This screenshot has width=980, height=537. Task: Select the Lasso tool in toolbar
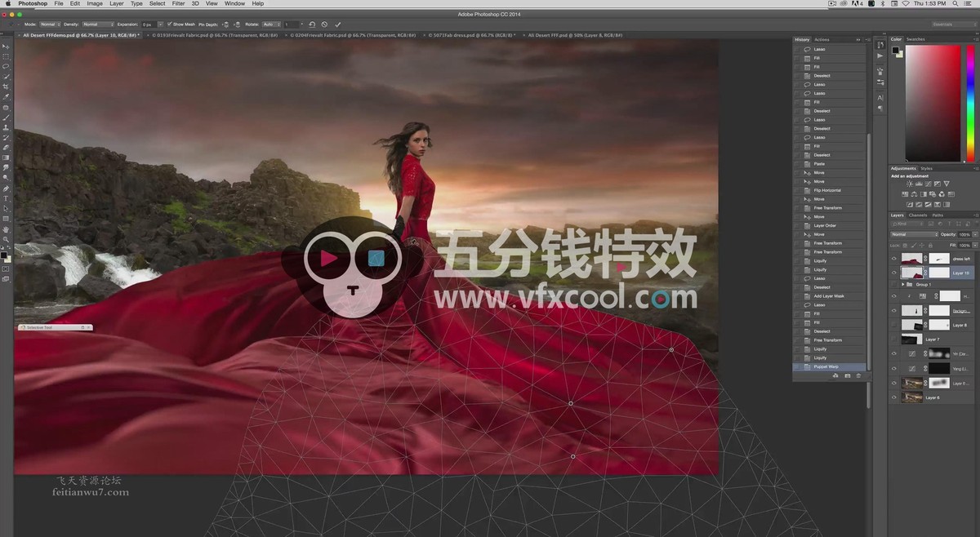tap(6, 66)
